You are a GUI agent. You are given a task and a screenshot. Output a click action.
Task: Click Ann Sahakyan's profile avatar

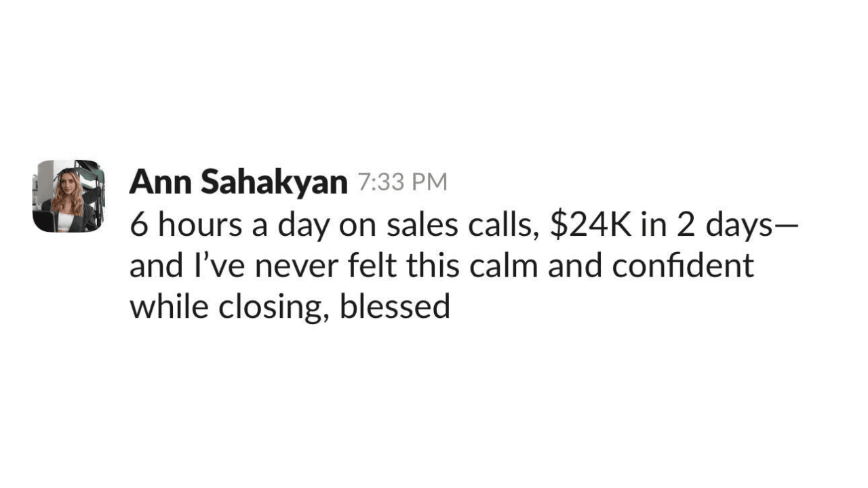(68, 196)
